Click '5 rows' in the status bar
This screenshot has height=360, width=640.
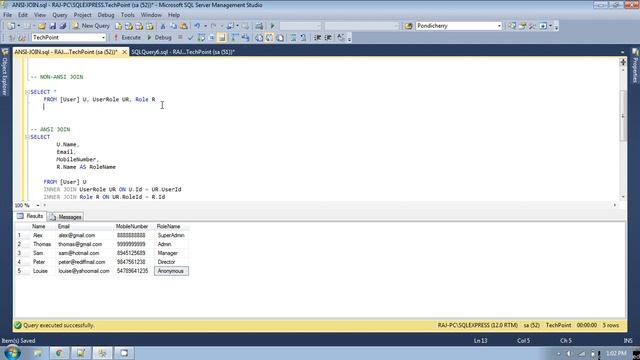(x=611, y=325)
